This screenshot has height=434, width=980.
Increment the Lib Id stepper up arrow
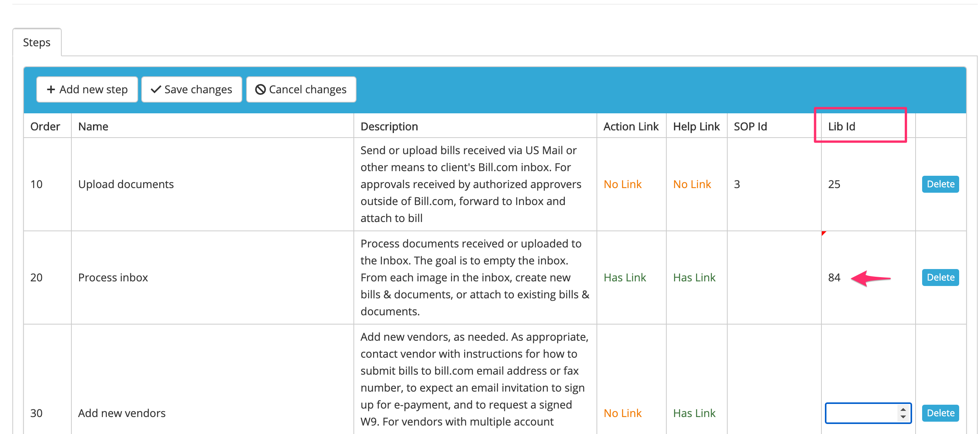[903, 409]
